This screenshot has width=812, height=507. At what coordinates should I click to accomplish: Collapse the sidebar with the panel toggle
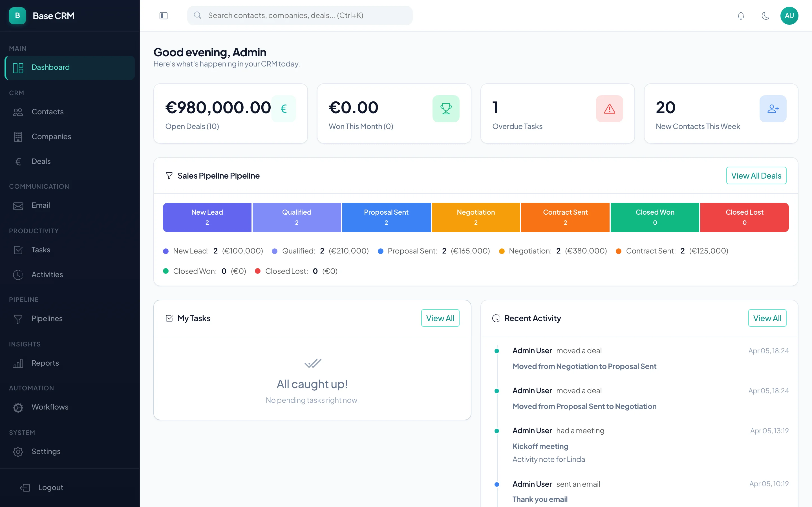click(x=164, y=15)
